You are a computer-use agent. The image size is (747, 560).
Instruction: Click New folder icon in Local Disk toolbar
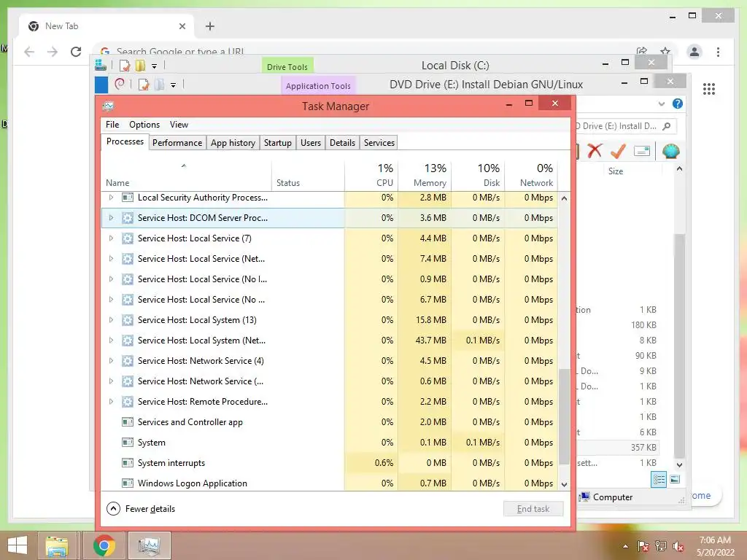pyautogui.click(x=141, y=66)
